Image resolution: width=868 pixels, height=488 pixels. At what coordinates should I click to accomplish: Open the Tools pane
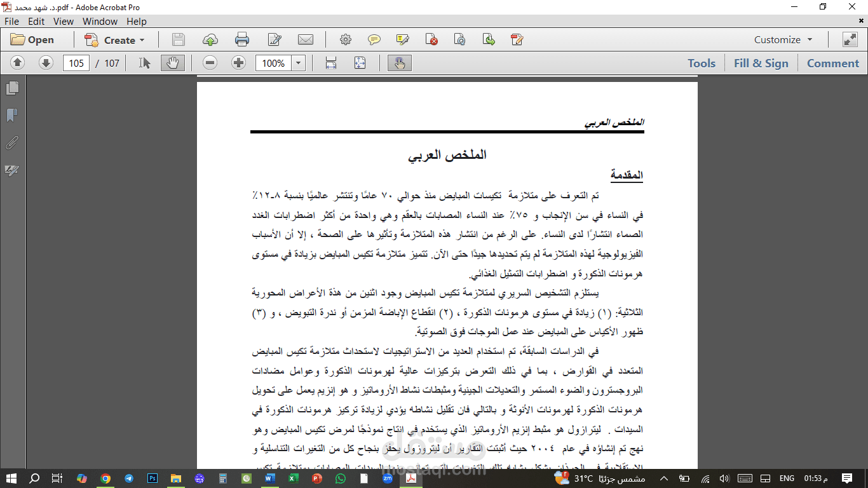(x=702, y=63)
